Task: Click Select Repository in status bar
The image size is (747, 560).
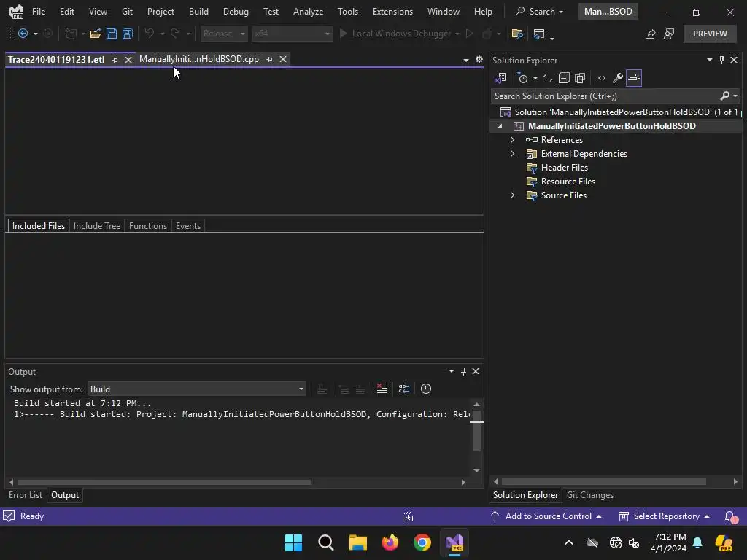Action: pyautogui.click(x=664, y=516)
